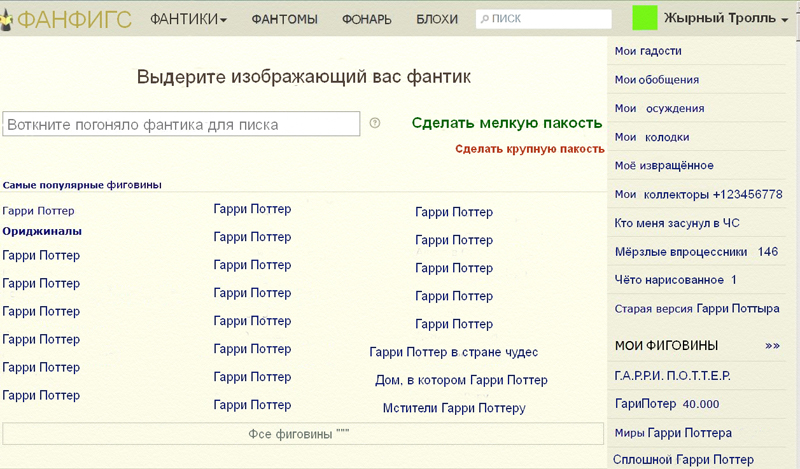Click the green user avatar square

[644, 18]
